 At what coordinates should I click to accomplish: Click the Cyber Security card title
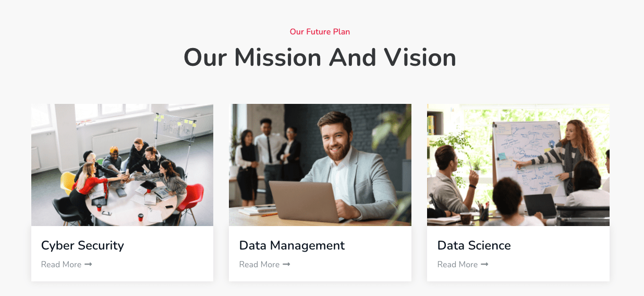click(x=82, y=245)
